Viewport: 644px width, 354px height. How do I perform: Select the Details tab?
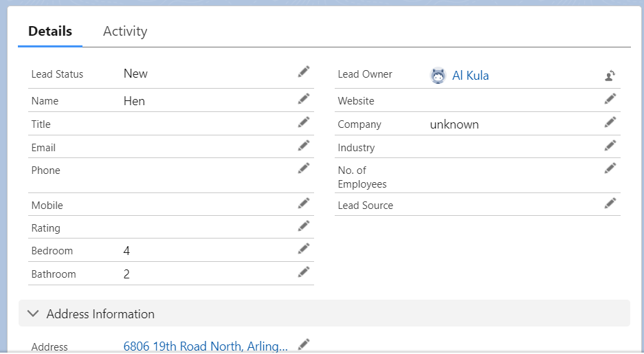[50, 31]
